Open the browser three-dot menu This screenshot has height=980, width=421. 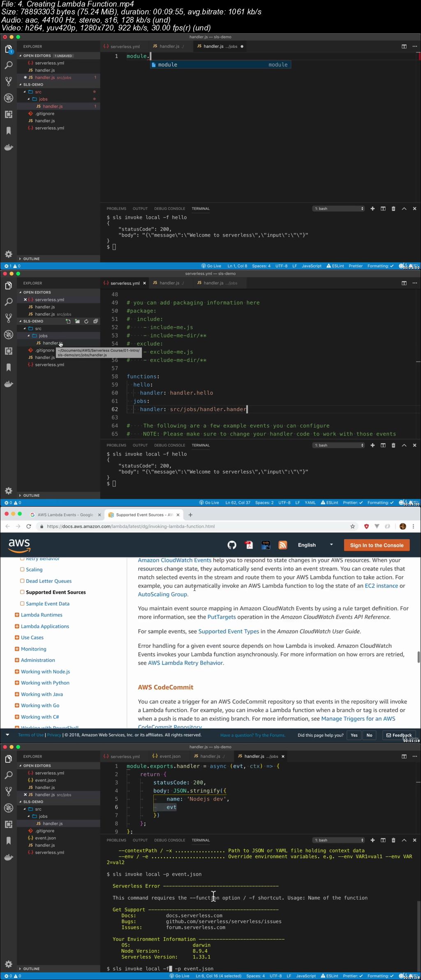pos(413,526)
